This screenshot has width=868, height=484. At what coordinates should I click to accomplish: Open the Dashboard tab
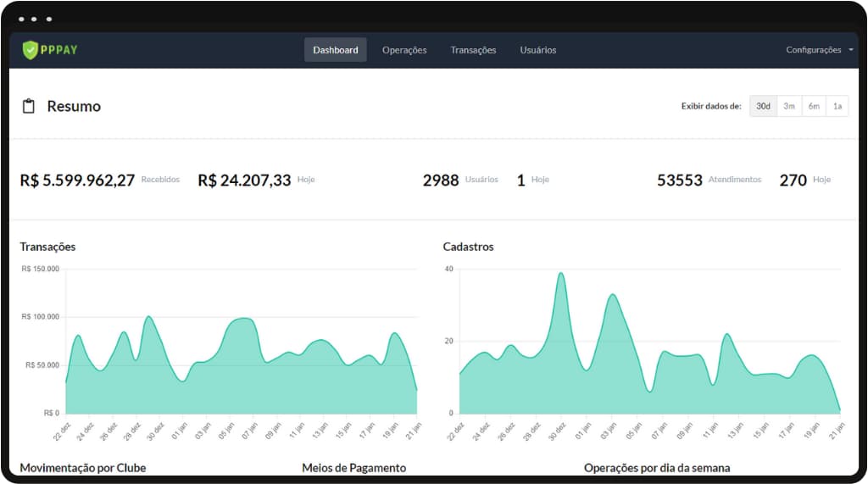(x=335, y=50)
